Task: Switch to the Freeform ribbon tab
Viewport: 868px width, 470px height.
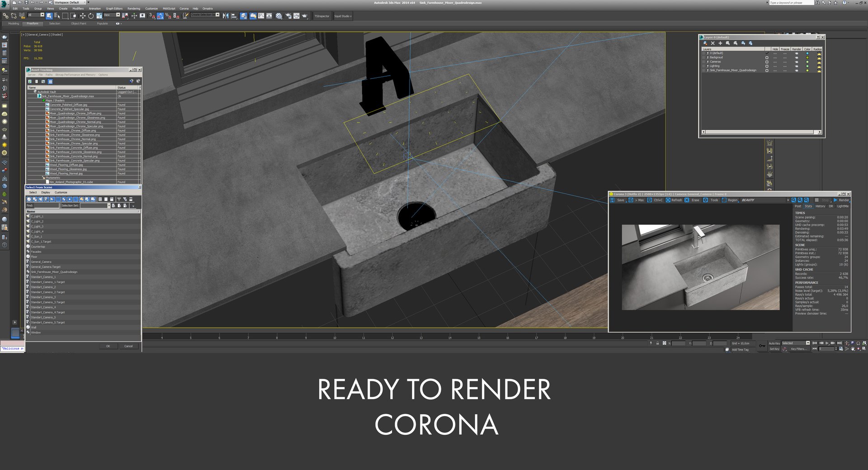Action: coord(33,24)
